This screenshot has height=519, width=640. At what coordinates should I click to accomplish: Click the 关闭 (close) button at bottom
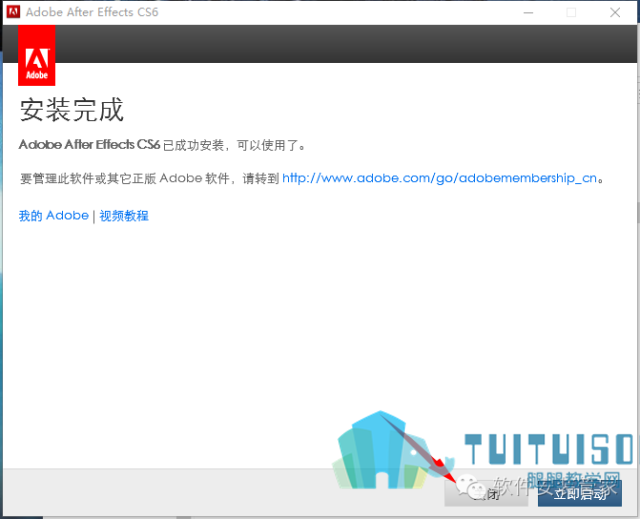[486, 493]
